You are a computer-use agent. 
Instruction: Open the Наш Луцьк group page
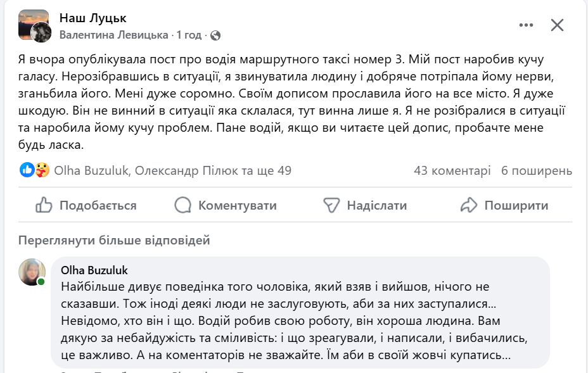click(x=93, y=18)
